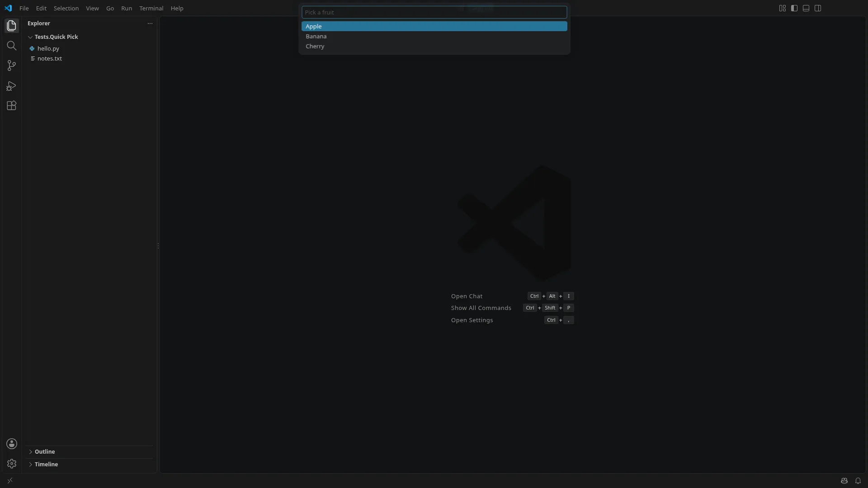The width and height of the screenshot is (868, 488).
Task: Select Apple in the quick pick list
Action: [x=434, y=27]
